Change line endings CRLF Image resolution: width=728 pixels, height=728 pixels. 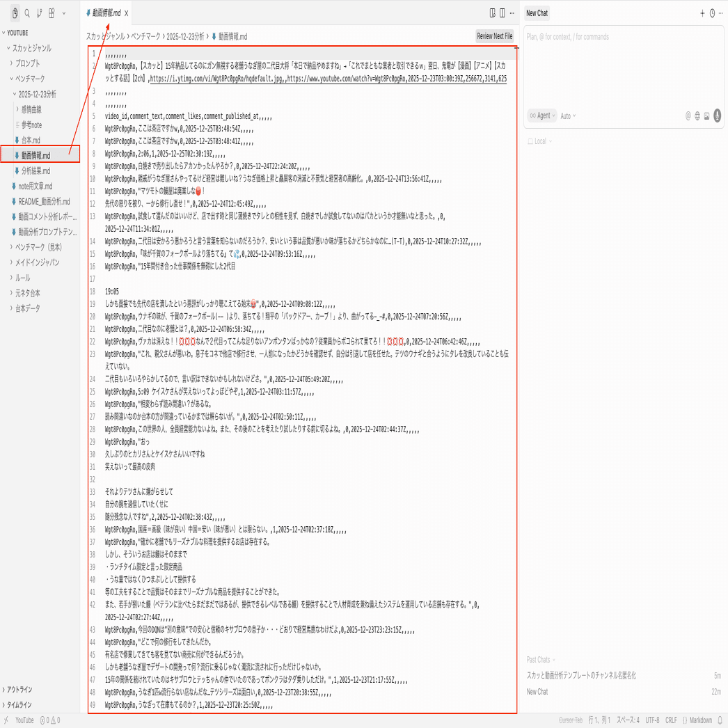671,720
